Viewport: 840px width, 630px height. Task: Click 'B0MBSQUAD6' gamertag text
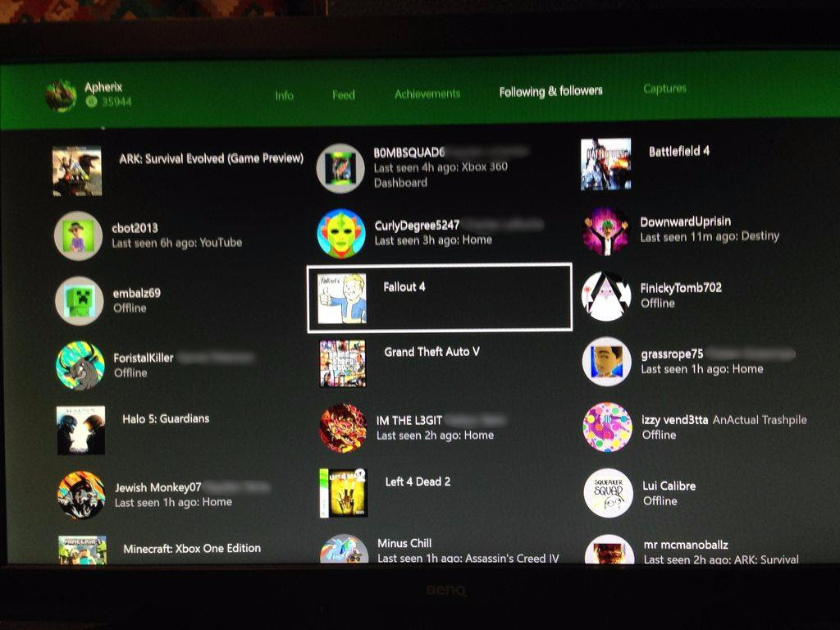(x=409, y=153)
